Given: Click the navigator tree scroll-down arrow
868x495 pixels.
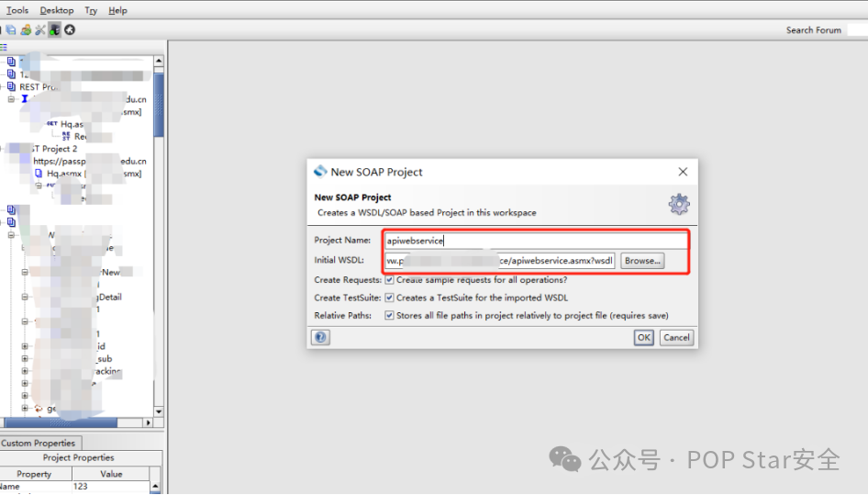Looking at the screenshot, I should point(159,411).
